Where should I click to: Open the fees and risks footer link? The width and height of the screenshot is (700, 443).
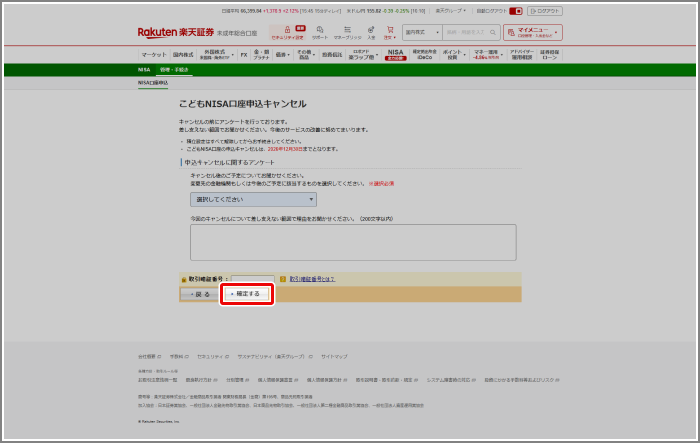click(521, 380)
